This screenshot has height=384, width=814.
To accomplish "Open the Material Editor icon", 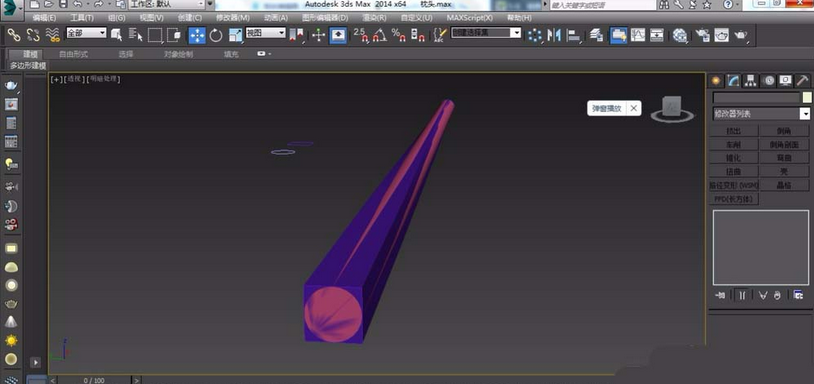I will [680, 35].
